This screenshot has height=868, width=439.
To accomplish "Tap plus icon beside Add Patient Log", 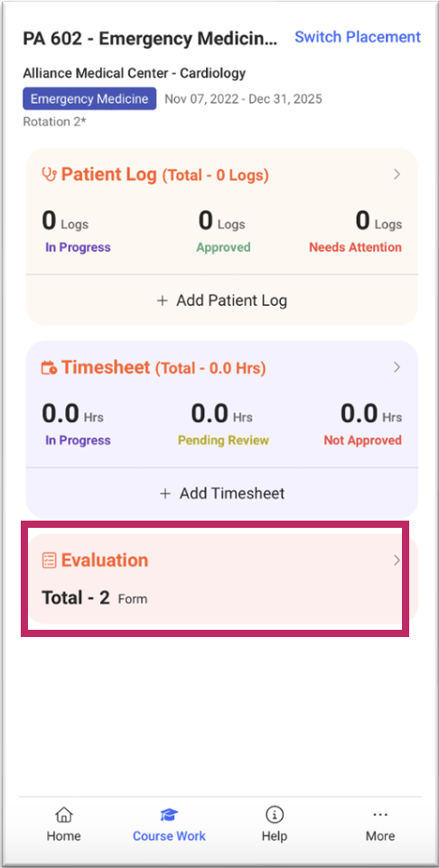I will pos(163,301).
